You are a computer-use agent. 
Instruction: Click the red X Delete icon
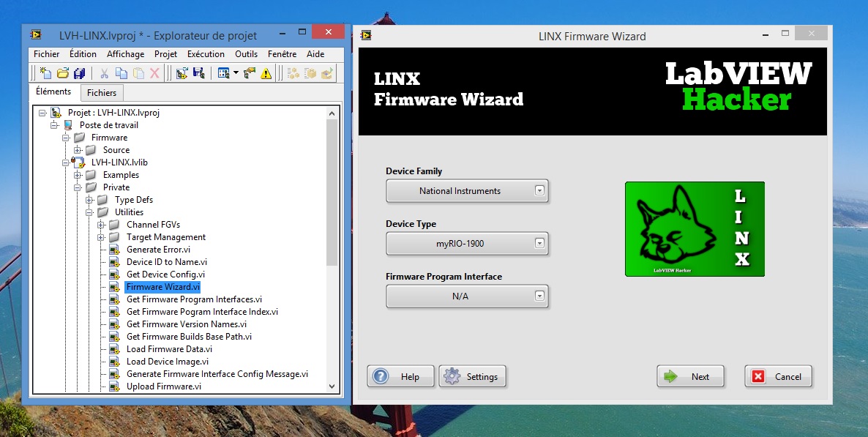[155, 72]
